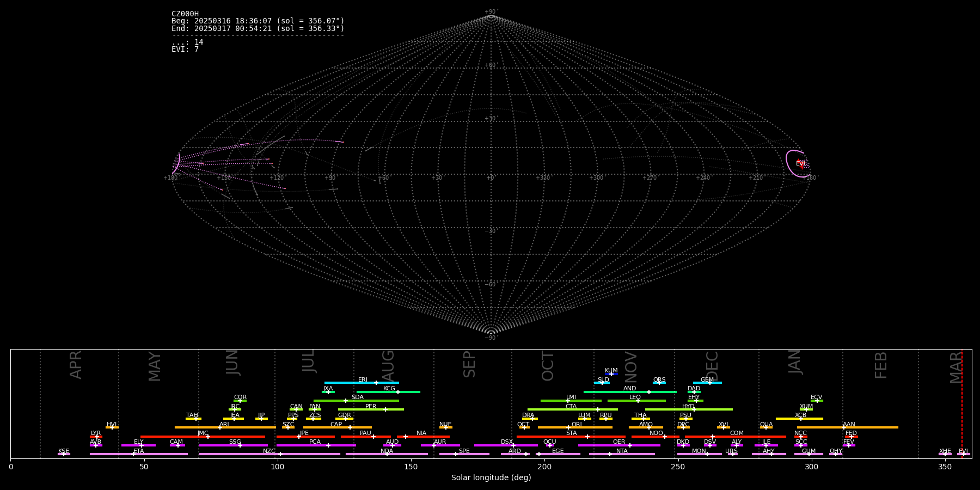Click the 'Solar longitude (deg)' axis label
The height and width of the screenshot is (490, 980).
[491, 478]
